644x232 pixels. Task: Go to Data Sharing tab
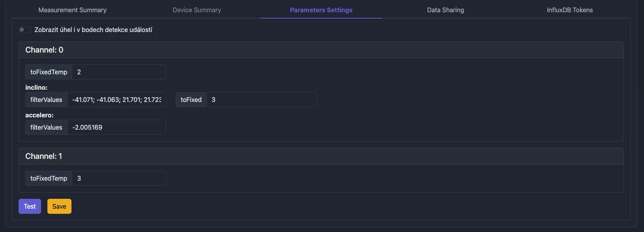pyautogui.click(x=445, y=10)
